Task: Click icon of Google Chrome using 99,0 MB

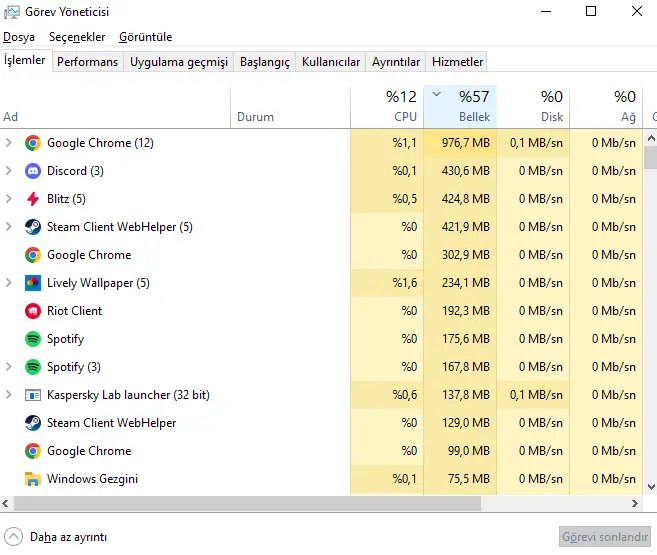Action: 33,451
